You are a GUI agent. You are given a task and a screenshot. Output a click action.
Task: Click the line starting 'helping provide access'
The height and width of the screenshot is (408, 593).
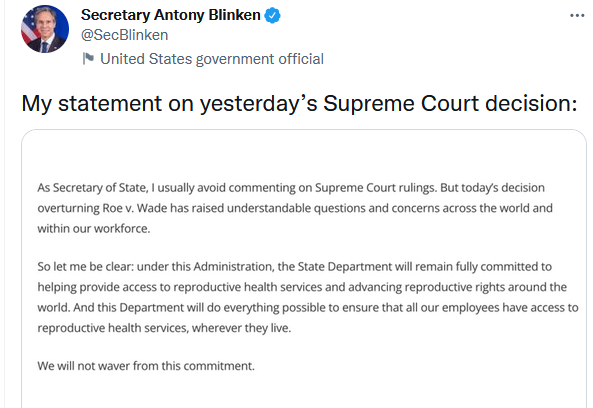302,287
